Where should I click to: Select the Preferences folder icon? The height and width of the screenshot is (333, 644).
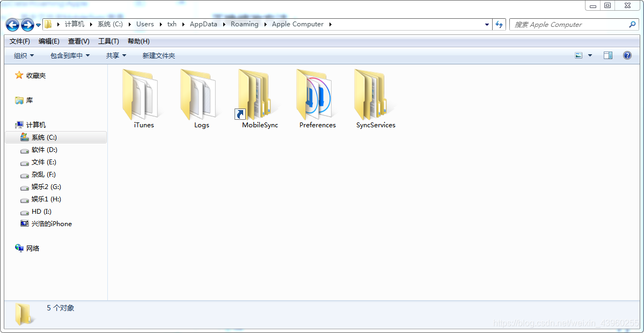point(314,94)
